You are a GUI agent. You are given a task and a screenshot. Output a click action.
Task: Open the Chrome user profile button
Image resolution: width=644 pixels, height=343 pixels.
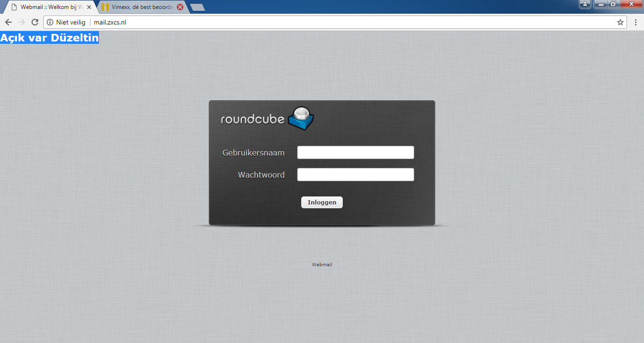[585, 4]
